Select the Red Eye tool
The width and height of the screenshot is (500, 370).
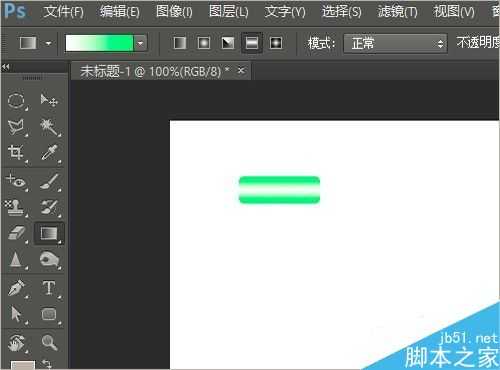[16, 181]
